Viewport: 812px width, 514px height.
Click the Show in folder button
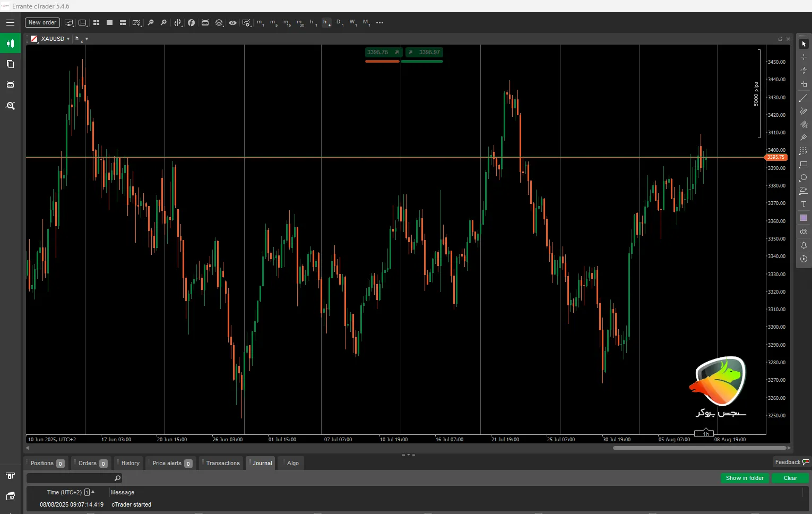click(745, 478)
